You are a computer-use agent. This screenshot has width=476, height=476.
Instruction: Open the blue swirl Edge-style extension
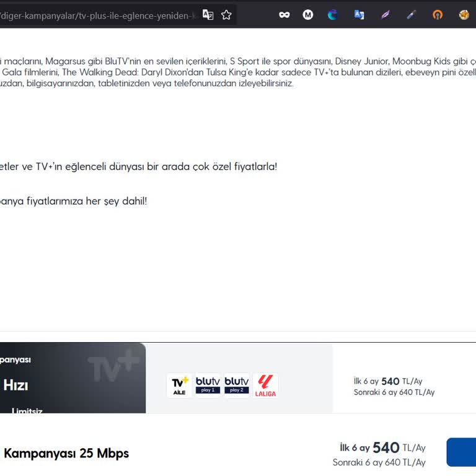[333, 15]
